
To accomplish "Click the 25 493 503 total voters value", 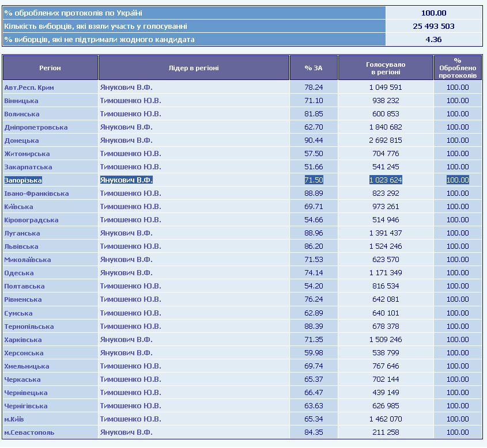I will [x=433, y=26].
